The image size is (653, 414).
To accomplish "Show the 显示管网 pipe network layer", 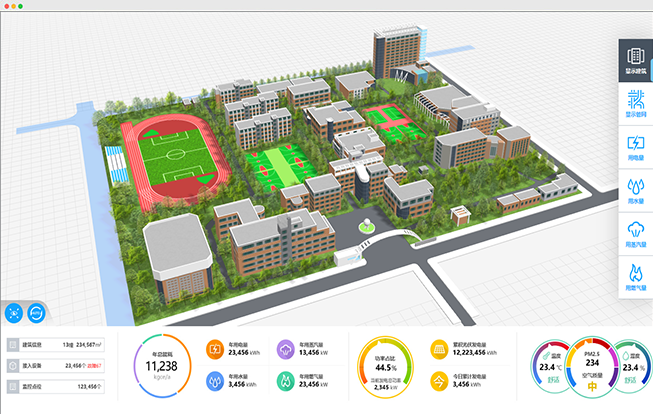I will coord(632,105).
